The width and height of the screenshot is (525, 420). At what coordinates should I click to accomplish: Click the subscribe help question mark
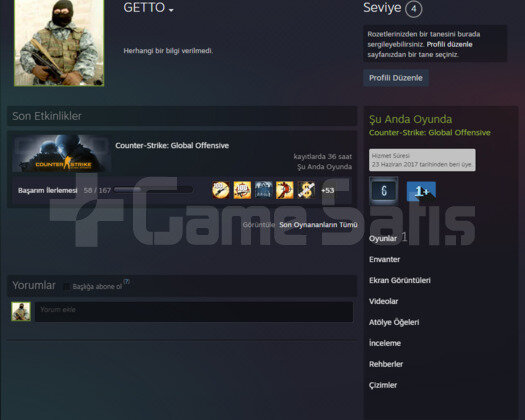pos(126,282)
